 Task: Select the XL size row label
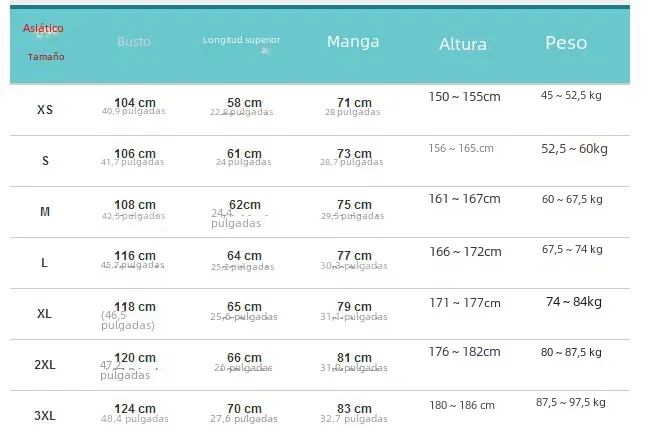tap(44, 313)
